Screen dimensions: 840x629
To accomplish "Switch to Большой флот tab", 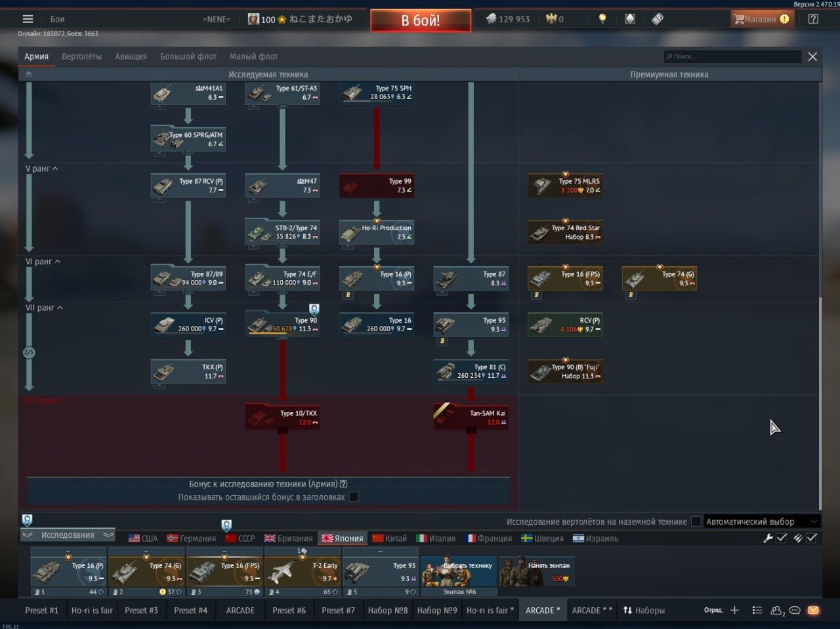I will tap(188, 56).
